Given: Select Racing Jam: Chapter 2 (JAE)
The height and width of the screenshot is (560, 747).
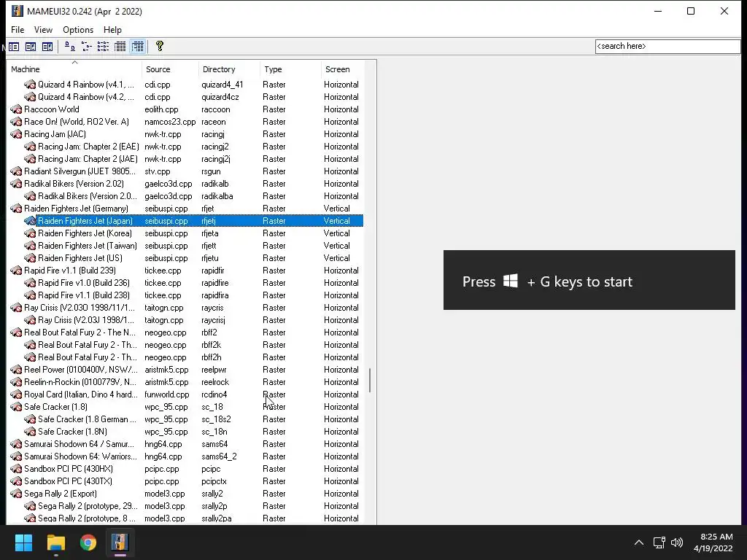Looking at the screenshot, I should pyautogui.click(x=88, y=159).
